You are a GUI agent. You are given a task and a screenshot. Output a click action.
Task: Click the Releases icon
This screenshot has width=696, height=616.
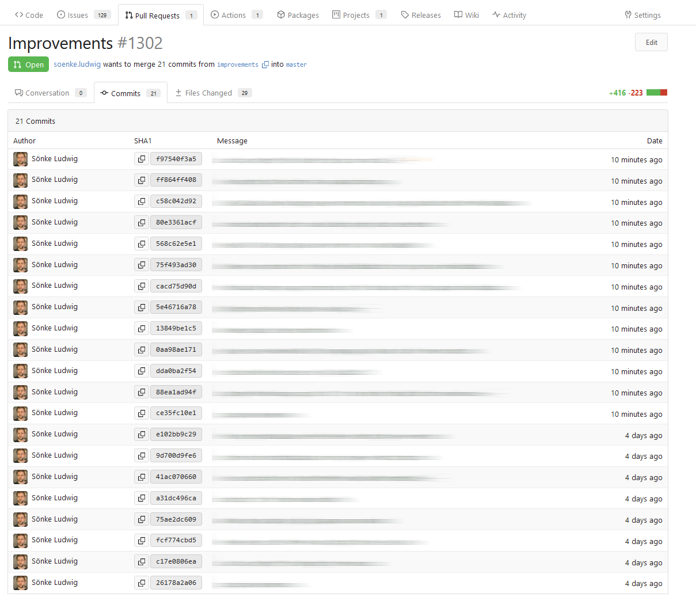(x=405, y=14)
